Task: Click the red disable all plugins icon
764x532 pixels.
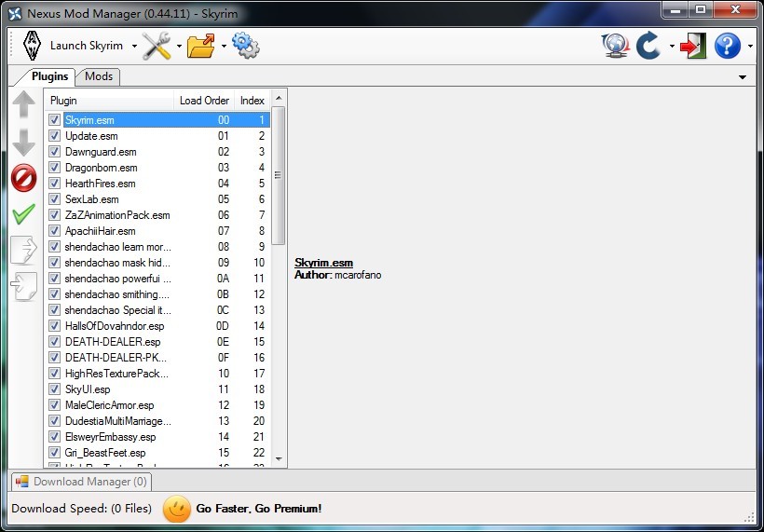Action: [x=23, y=177]
